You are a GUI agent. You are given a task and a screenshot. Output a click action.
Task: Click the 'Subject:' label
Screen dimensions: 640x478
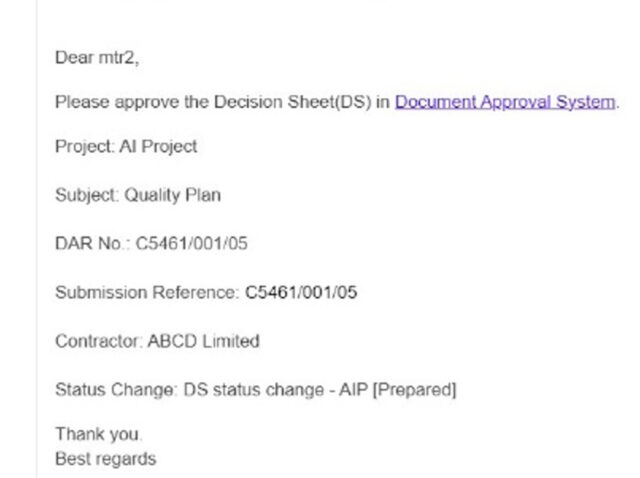coord(87,195)
